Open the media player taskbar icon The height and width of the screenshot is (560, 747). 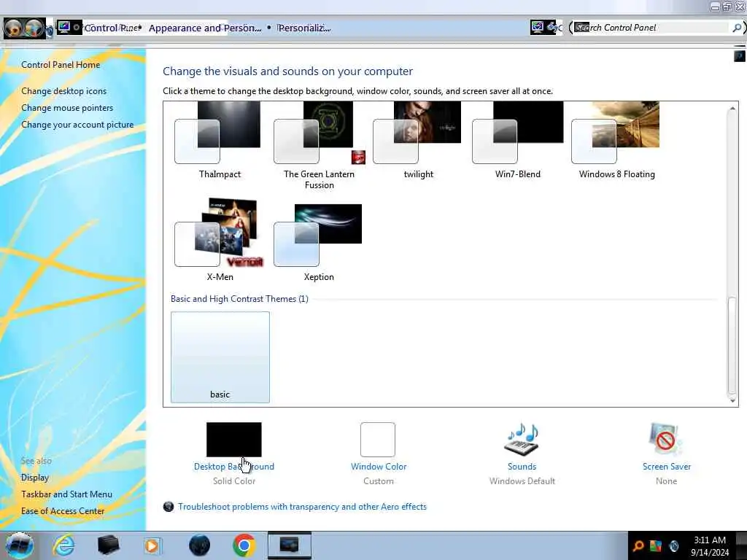coord(153,545)
